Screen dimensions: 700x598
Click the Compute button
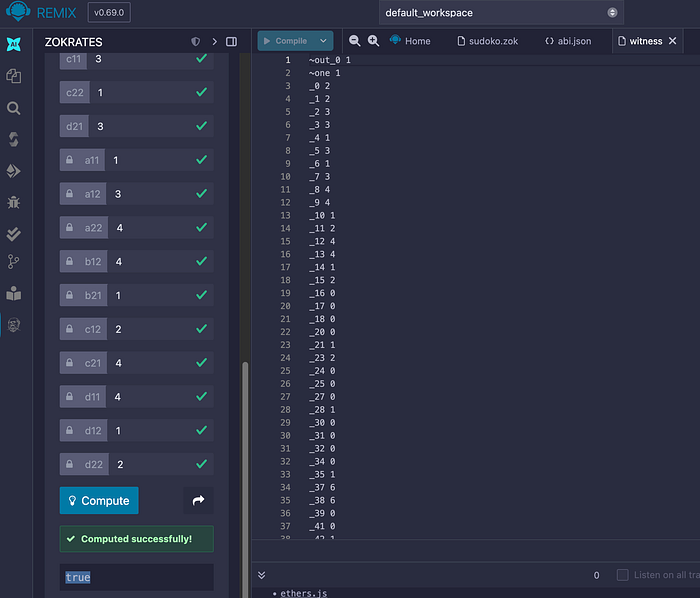coord(99,500)
